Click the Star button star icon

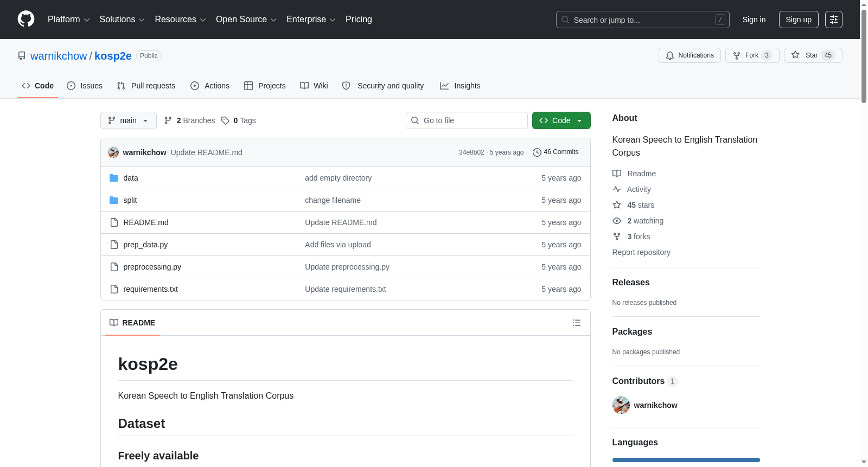point(795,55)
